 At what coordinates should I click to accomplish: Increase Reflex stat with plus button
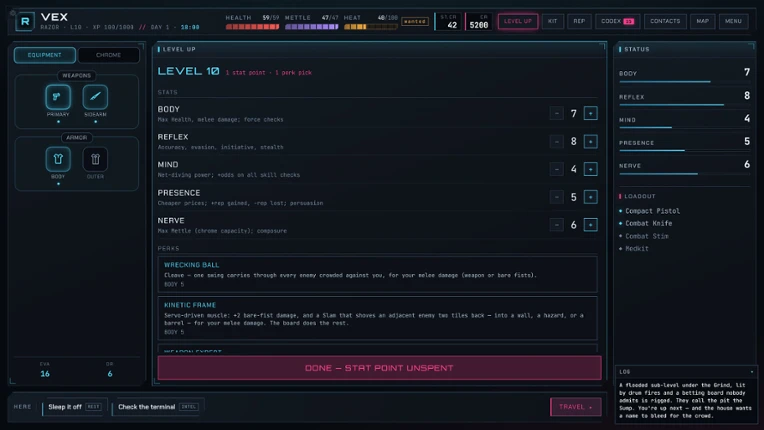(x=591, y=141)
